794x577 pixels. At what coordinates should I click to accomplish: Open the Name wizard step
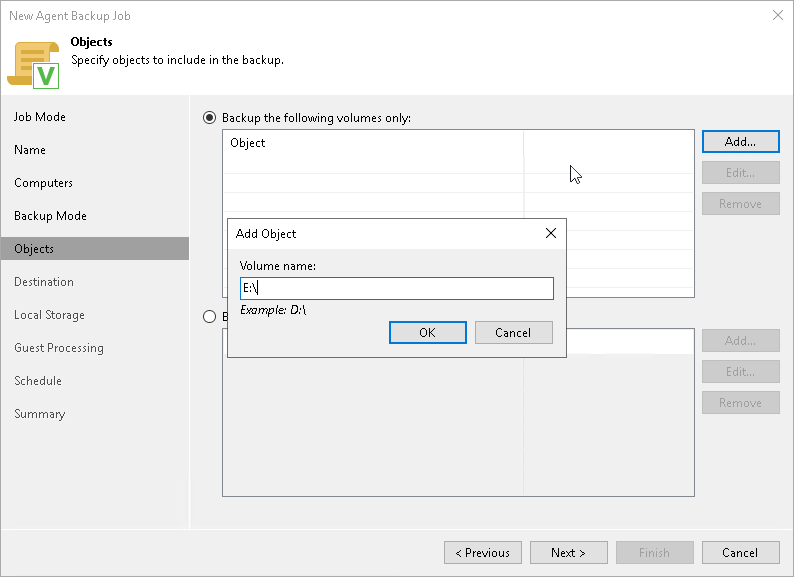pos(30,150)
